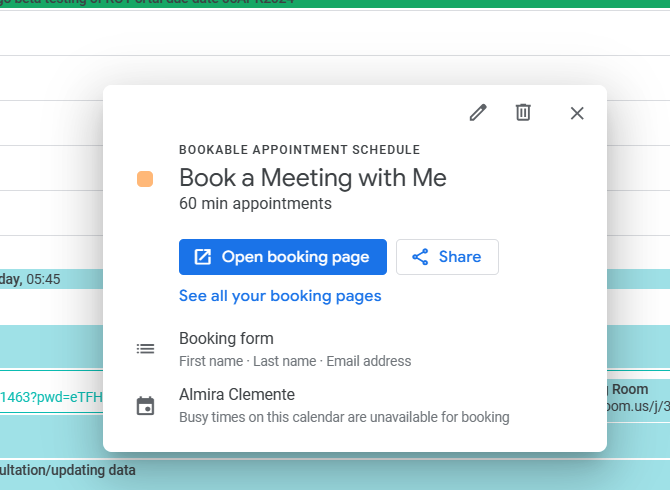Open the Zoom link ending '1463?pwd=eTFH'
Image resolution: width=670 pixels, height=490 pixels.
[51, 397]
